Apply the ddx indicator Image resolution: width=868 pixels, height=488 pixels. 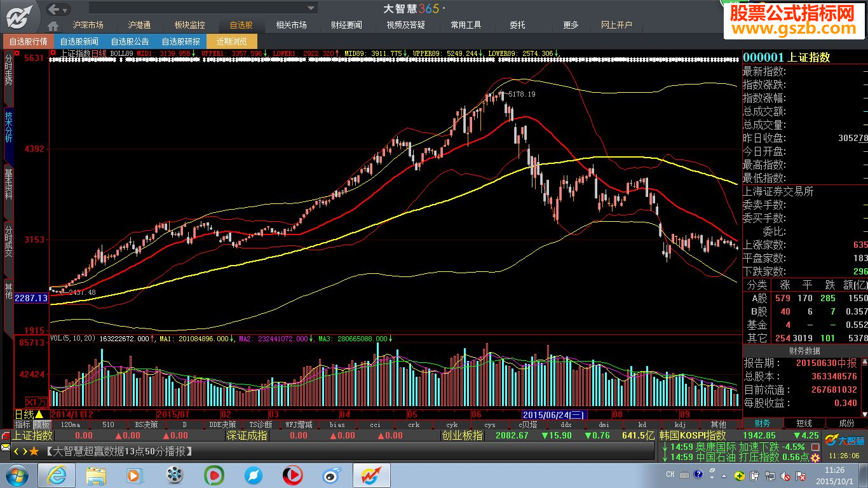[566, 424]
